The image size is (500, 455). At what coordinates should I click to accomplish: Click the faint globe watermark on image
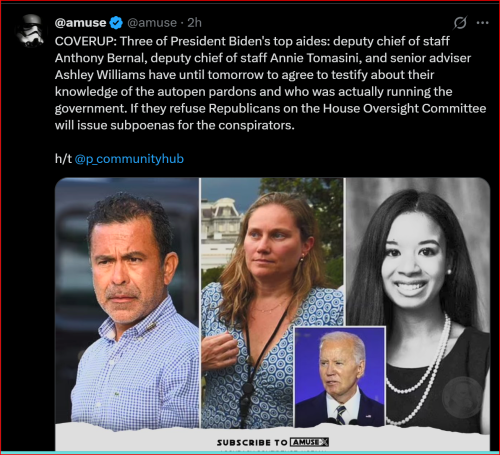[462, 397]
